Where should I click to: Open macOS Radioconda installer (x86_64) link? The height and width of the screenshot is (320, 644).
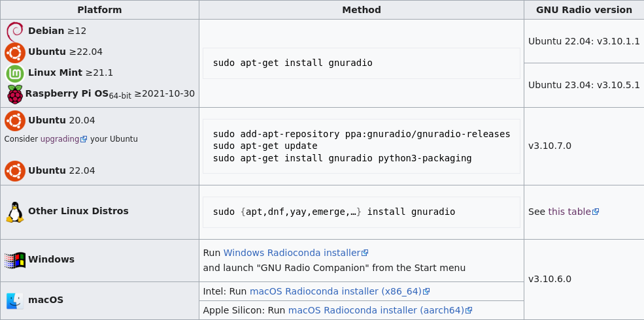coord(340,291)
